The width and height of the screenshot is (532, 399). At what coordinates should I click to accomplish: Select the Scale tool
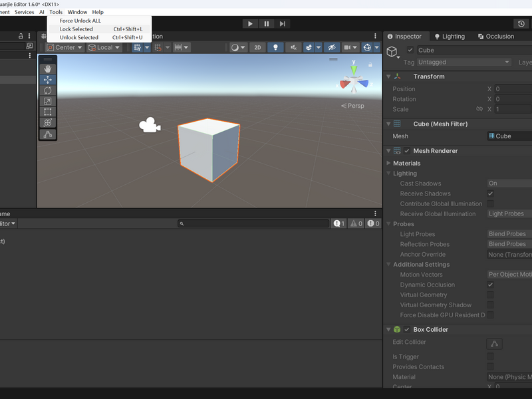pos(47,101)
